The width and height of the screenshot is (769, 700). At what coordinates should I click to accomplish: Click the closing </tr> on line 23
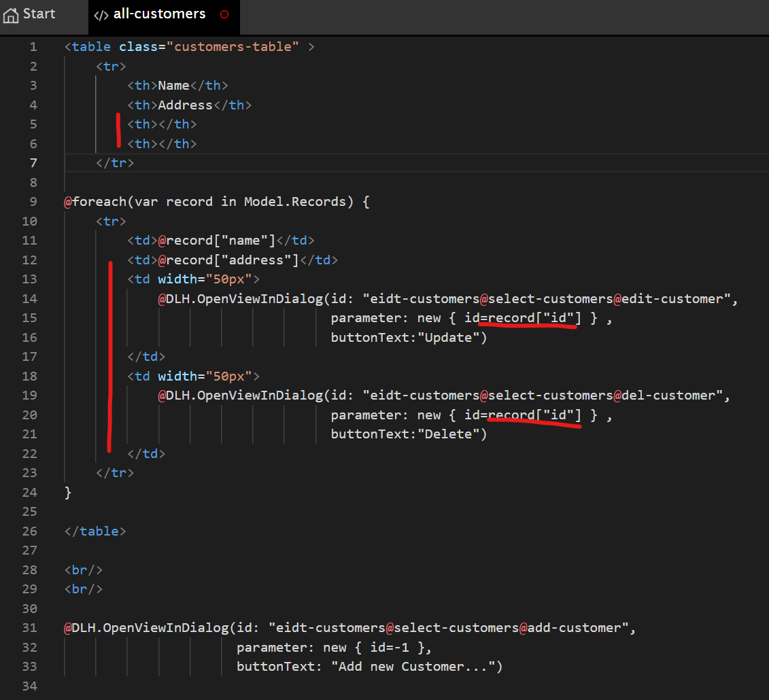point(115,472)
